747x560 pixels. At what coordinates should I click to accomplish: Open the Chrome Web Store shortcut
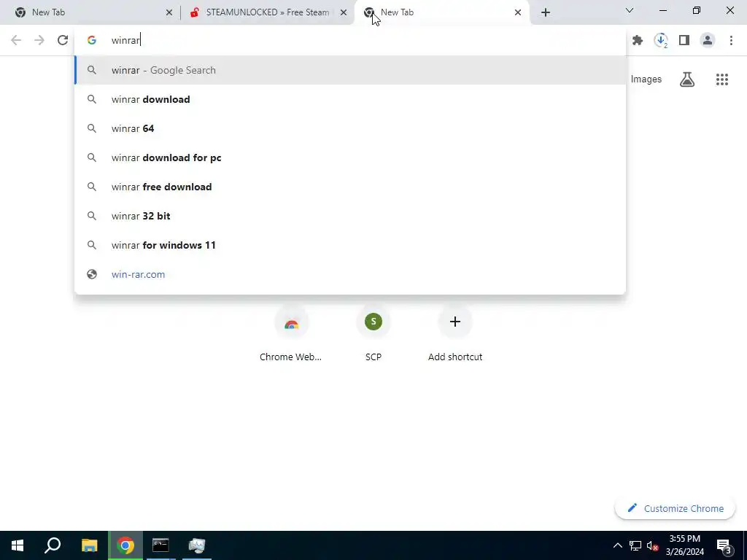point(291,333)
